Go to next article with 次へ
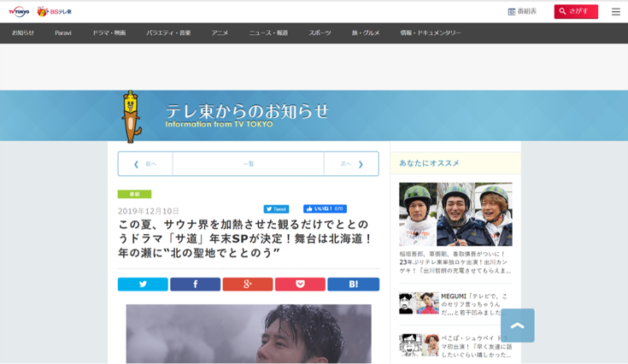The image size is (628, 364). pyautogui.click(x=351, y=164)
